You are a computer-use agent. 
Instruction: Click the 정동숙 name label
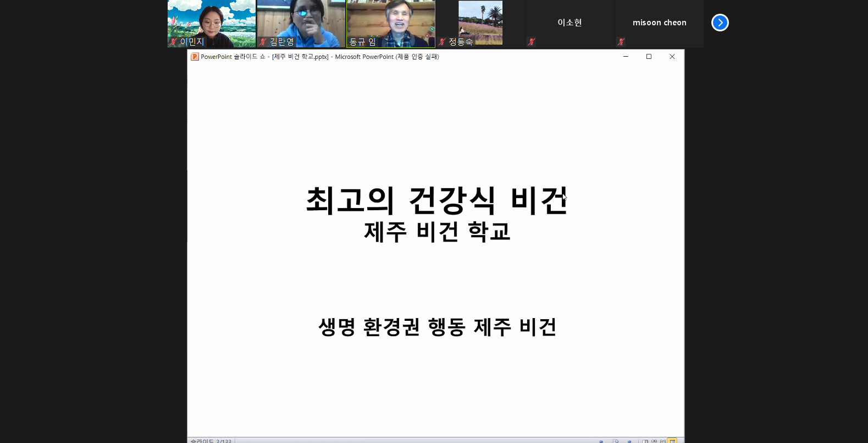tap(461, 42)
